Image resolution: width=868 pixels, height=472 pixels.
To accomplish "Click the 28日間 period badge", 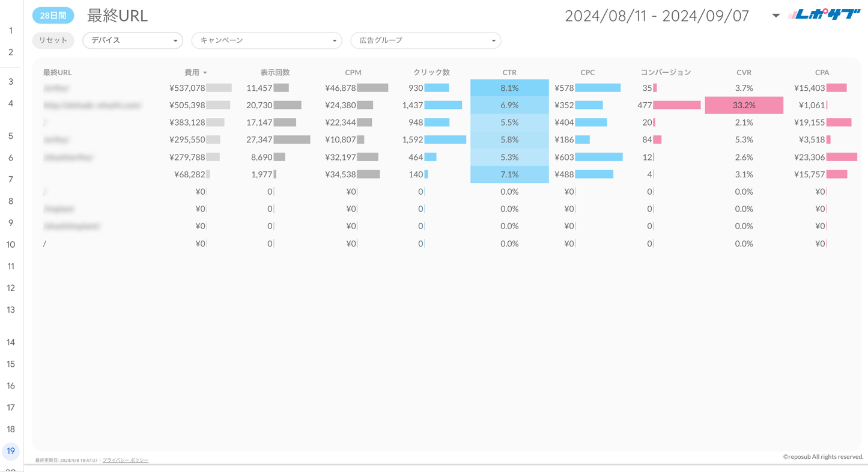I will pos(53,16).
